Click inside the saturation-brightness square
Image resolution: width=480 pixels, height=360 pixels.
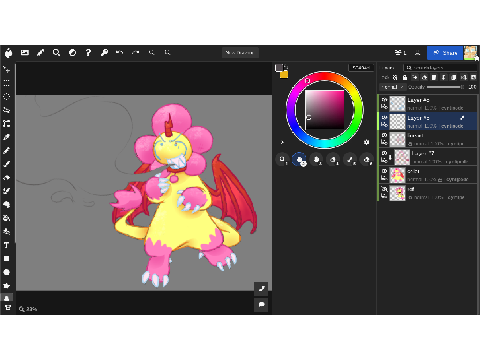[x=325, y=110]
